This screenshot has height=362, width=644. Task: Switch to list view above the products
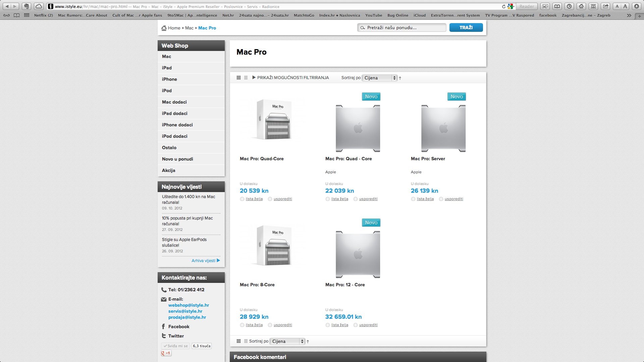[x=246, y=78]
